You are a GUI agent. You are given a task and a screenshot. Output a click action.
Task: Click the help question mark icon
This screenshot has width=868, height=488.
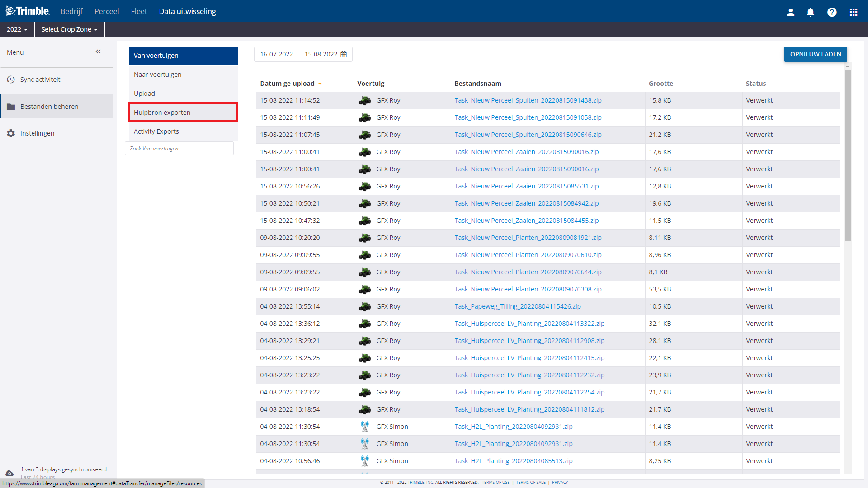[832, 12]
